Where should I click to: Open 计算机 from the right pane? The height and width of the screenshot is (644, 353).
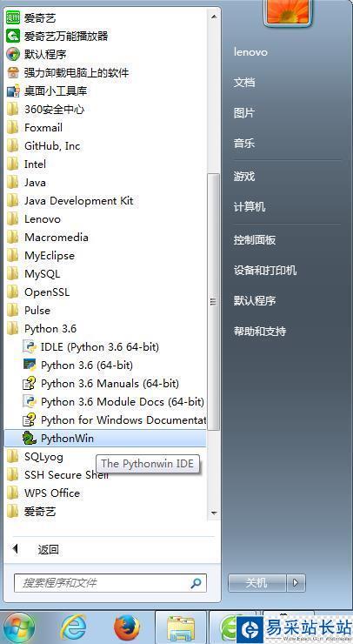pos(250,206)
